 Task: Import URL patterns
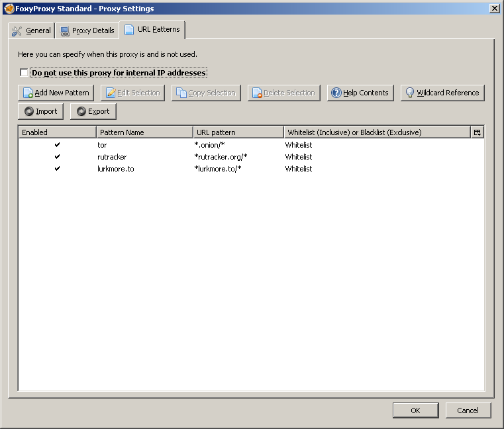click(41, 111)
